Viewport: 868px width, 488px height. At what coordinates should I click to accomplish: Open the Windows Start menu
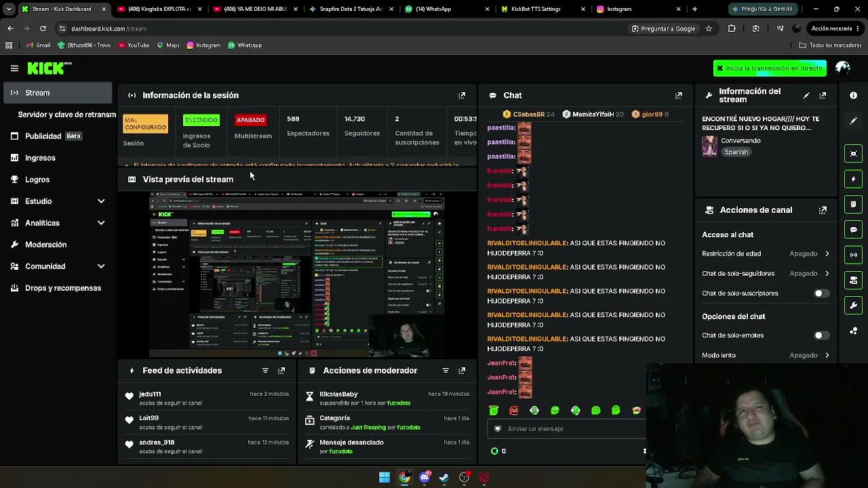[x=384, y=477]
